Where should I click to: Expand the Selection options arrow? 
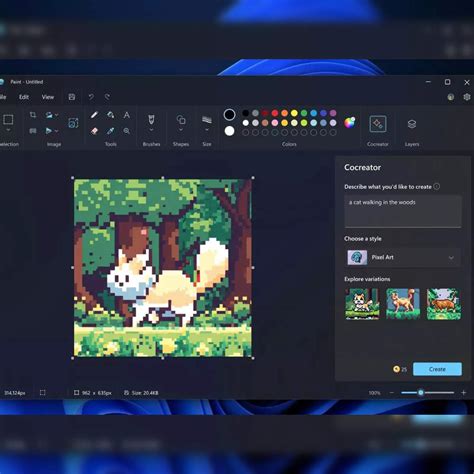(x=8, y=130)
